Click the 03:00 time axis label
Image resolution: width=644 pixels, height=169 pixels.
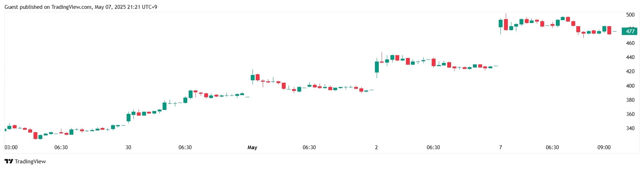click(x=11, y=147)
